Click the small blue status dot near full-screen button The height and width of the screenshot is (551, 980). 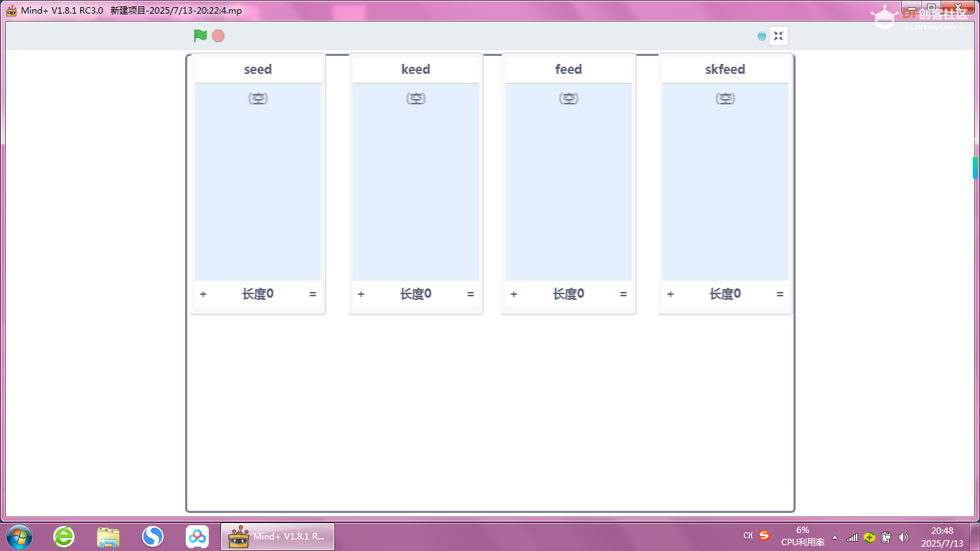coord(762,36)
